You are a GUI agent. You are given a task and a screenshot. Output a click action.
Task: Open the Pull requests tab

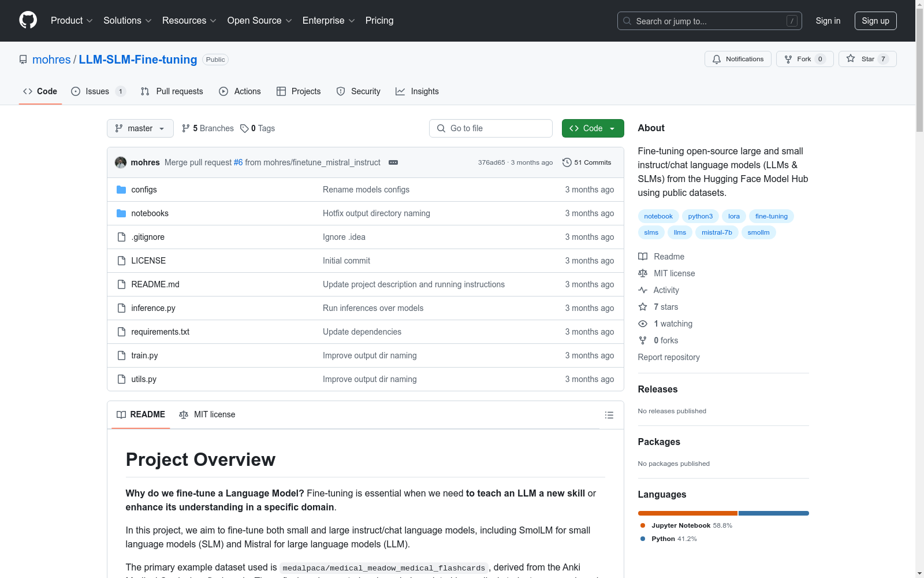tap(172, 91)
